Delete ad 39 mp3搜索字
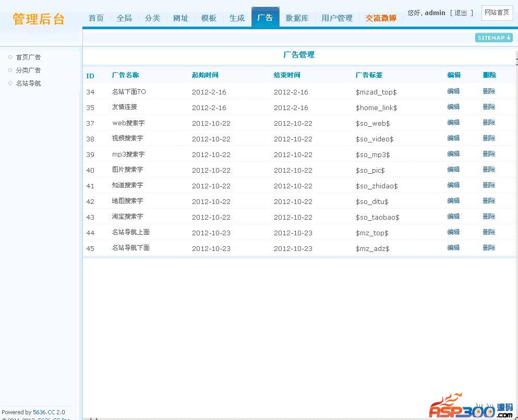This screenshot has width=518, height=420. (x=489, y=154)
